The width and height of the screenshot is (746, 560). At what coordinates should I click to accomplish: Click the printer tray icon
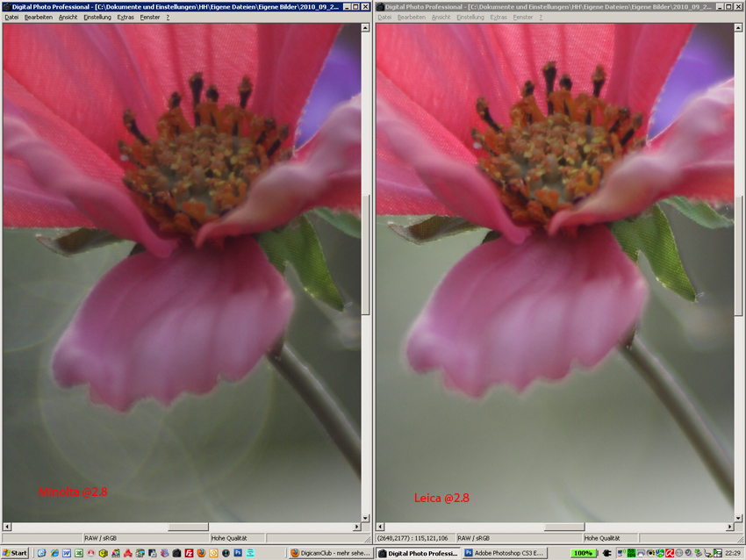[x=641, y=553]
